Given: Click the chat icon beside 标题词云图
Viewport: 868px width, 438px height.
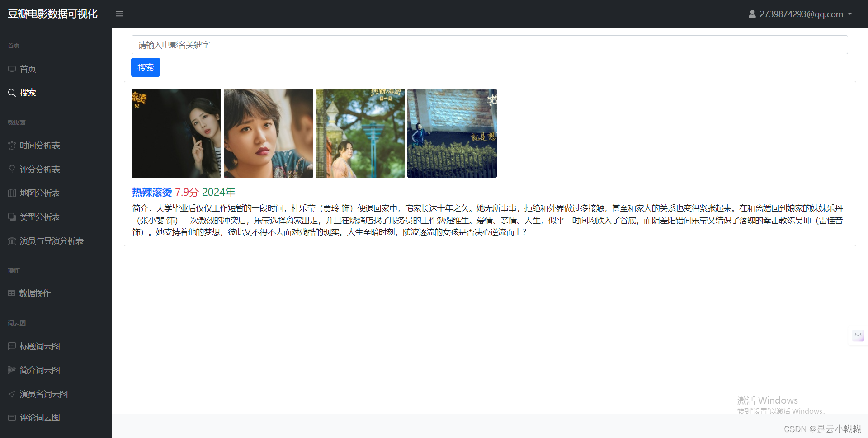Looking at the screenshot, I should coord(12,346).
